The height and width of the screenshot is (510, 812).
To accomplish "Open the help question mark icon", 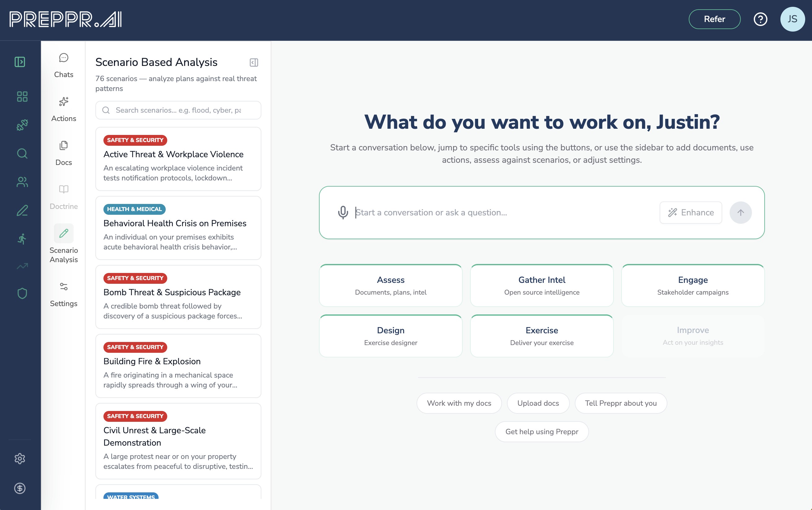I will tap(760, 19).
